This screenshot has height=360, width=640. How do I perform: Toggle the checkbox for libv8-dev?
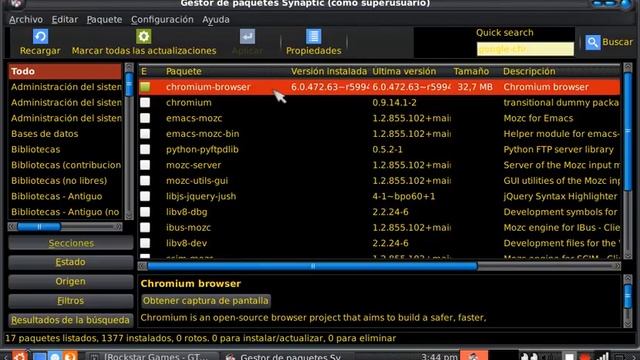(145, 243)
